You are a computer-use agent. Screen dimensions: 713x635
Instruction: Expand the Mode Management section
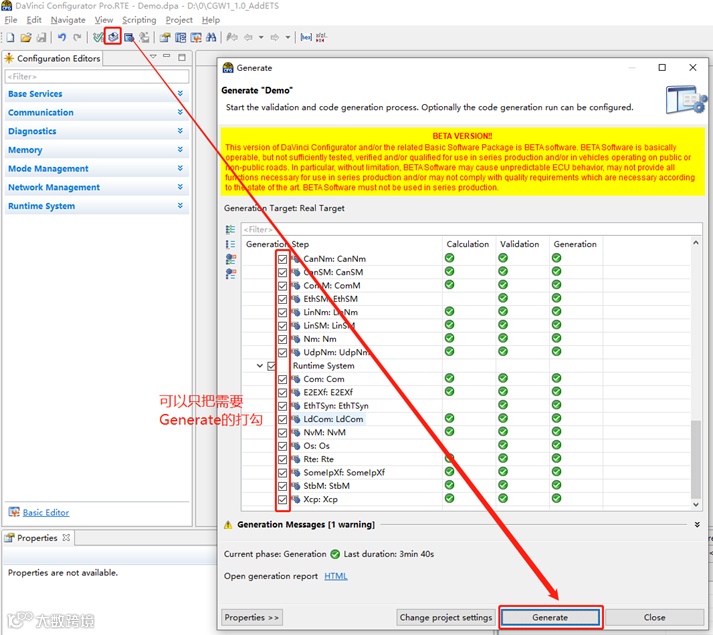[x=180, y=168]
